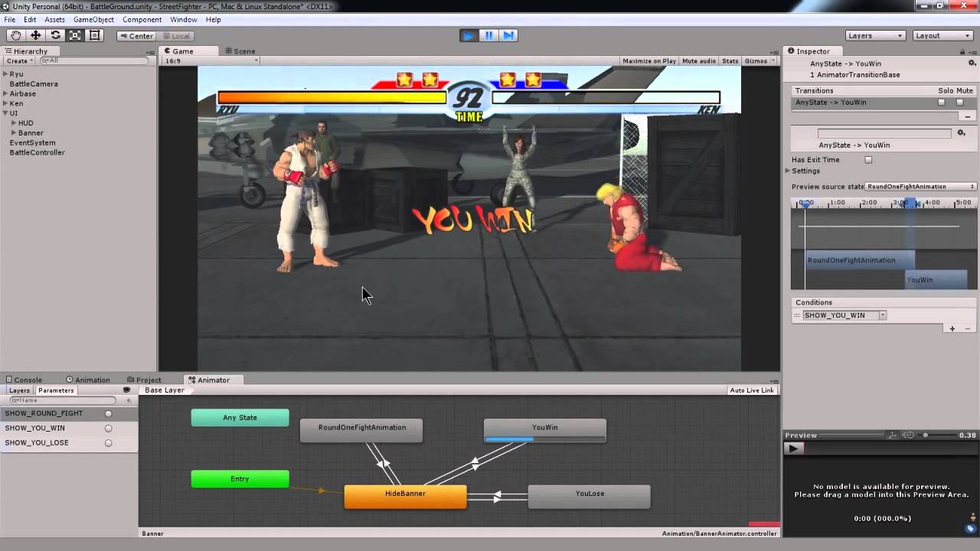Add a condition with the plus button
The image size is (980, 551).
pyautogui.click(x=952, y=328)
